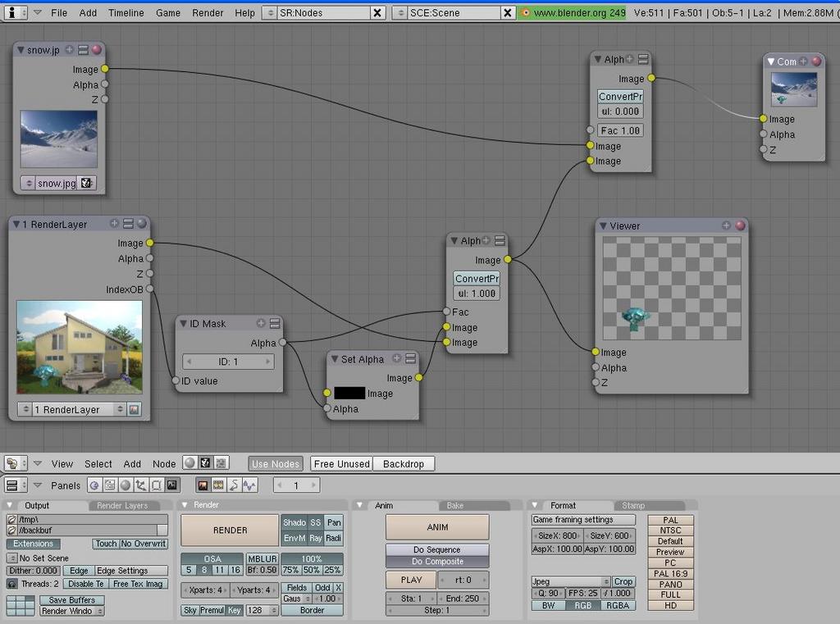Collapse the ID Mask node
Image resolution: width=840 pixels, height=624 pixels.
[x=183, y=323]
